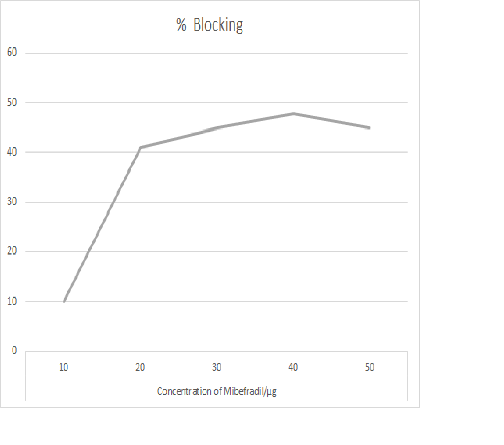Click the x-axis category label 20
Image resolution: width=504 pixels, height=445 pixels.
click(x=140, y=367)
